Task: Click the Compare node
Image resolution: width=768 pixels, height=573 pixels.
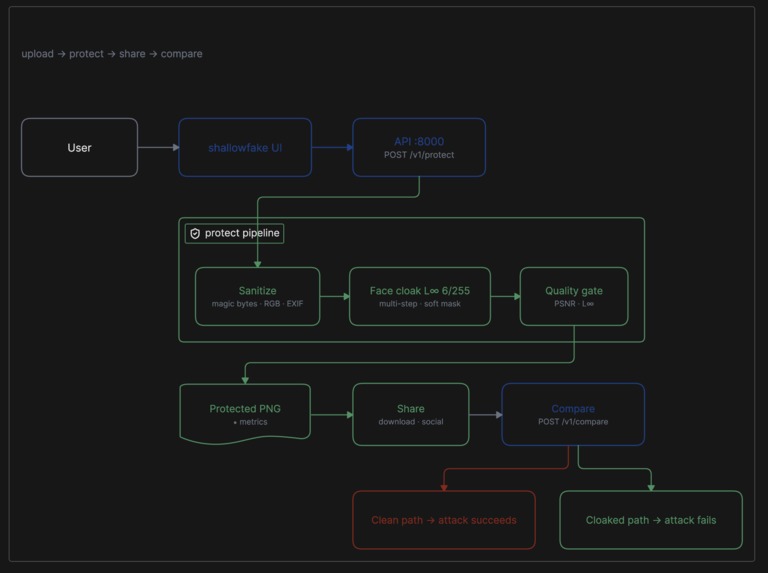Action: (573, 414)
